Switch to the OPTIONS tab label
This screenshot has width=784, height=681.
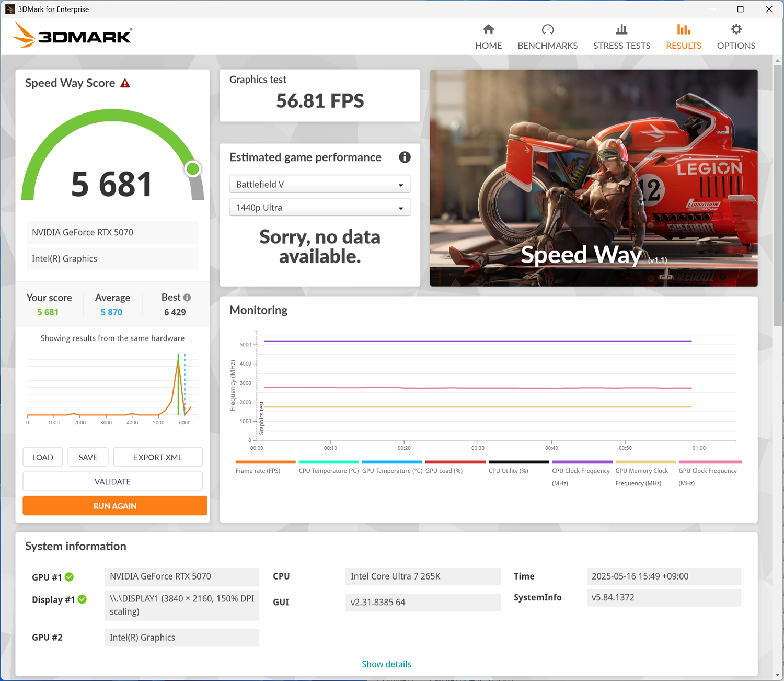(736, 46)
